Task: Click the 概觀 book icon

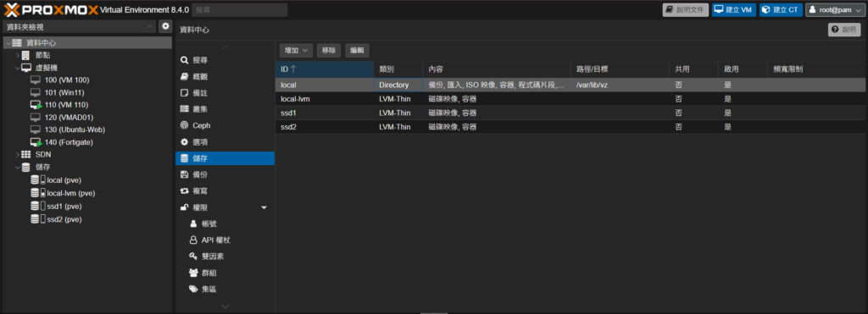Action: 184,76
